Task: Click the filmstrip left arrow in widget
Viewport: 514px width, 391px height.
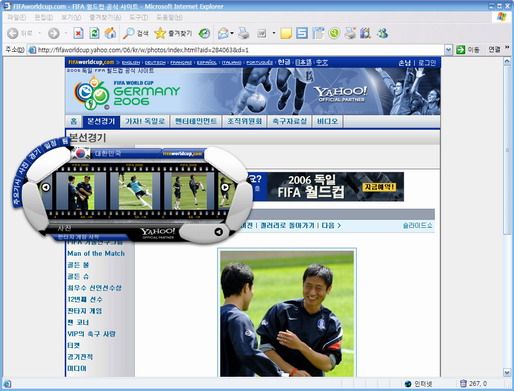Action: 46,187
